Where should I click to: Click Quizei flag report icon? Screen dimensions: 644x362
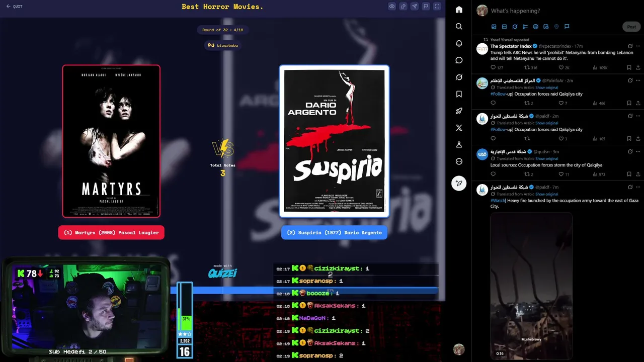click(x=426, y=7)
